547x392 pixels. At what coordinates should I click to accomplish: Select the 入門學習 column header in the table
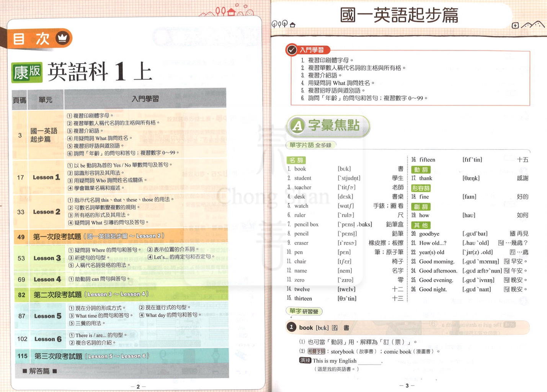(145, 99)
